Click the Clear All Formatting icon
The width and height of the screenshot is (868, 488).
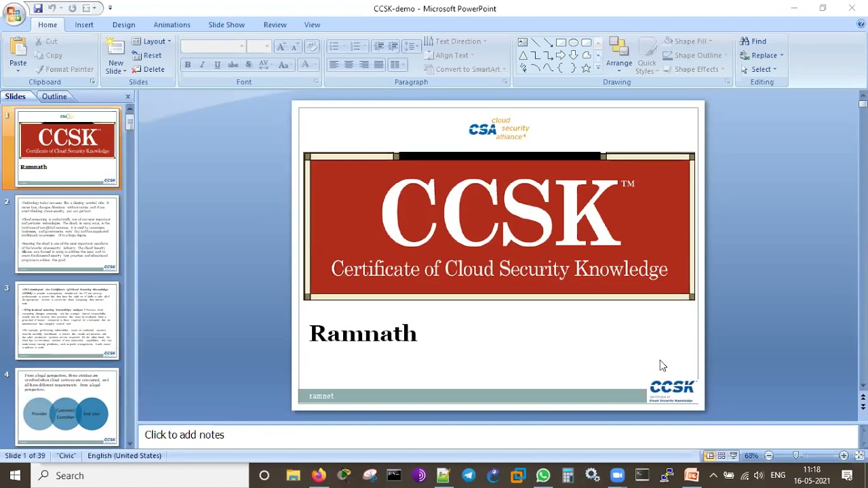pyautogui.click(x=312, y=46)
